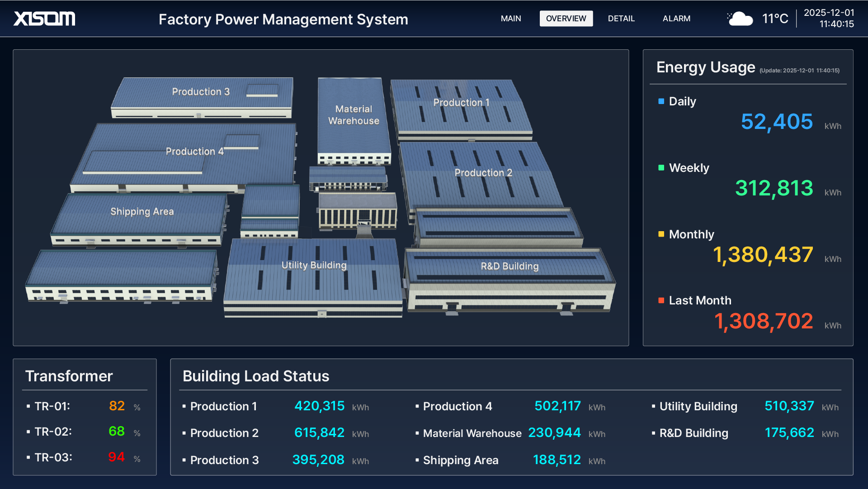The width and height of the screenshot is (868, 489).
Task: Open the MAIN tab
Action: 511,19
